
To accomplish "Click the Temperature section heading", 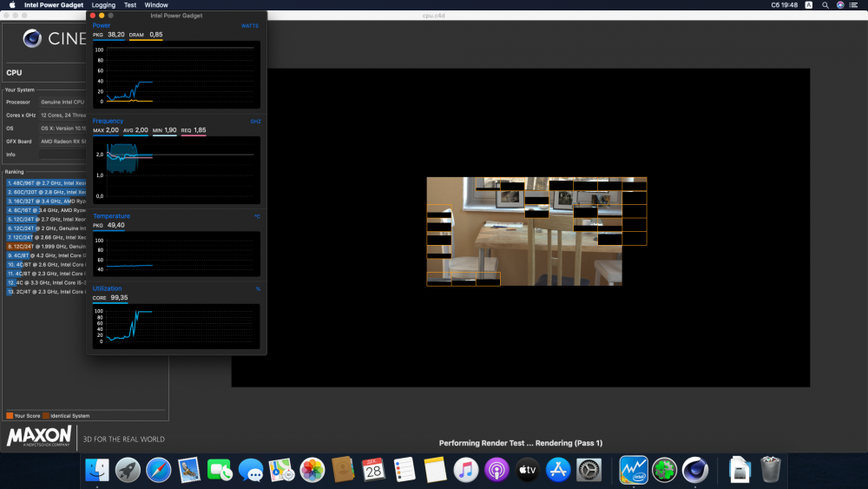I will pos(111,216).
